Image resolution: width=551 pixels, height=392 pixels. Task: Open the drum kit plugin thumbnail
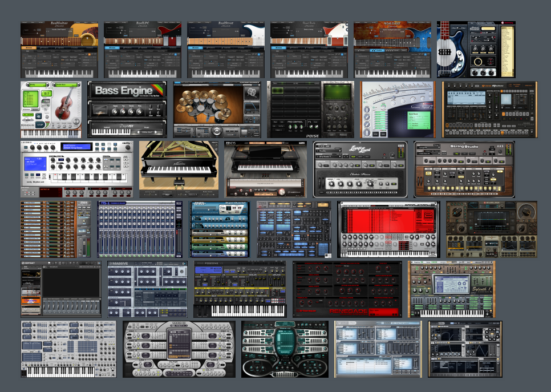coord(217,110)
